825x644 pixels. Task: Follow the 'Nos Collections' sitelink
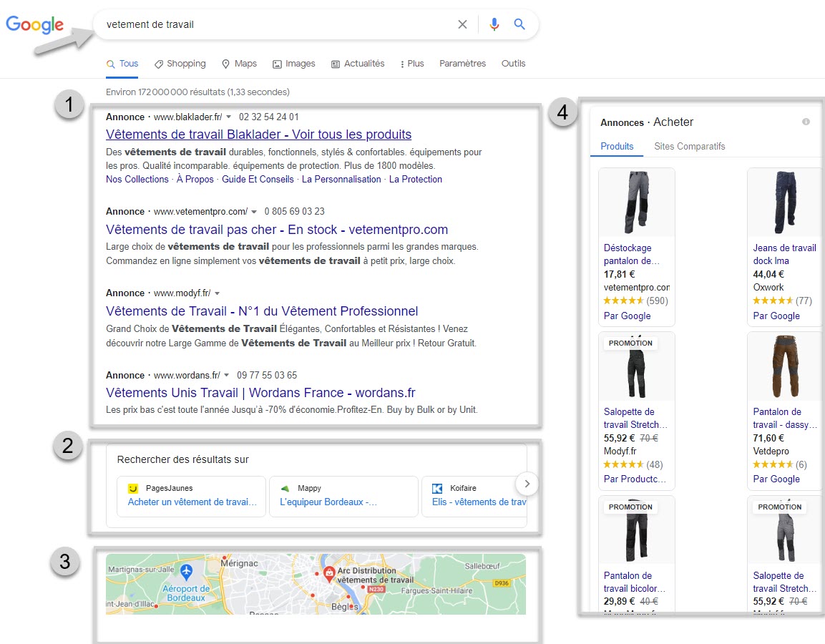click(137, 180)
